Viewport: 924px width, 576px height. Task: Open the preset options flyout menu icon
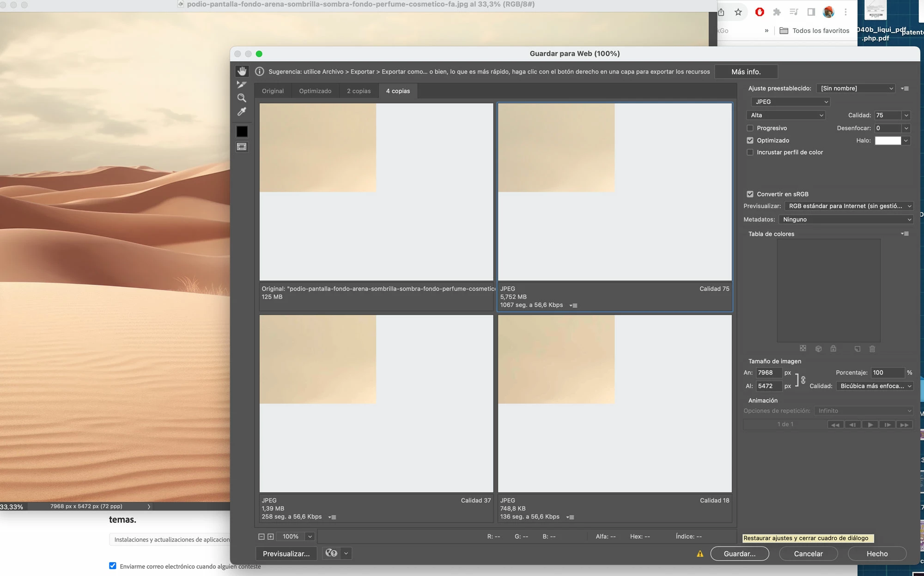(x=905, y=88)
